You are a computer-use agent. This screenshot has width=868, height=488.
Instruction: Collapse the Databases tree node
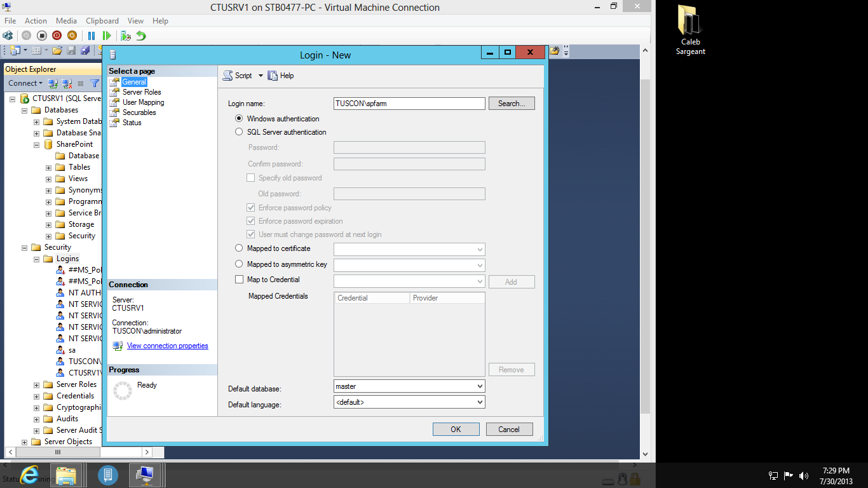coord(25,110)
